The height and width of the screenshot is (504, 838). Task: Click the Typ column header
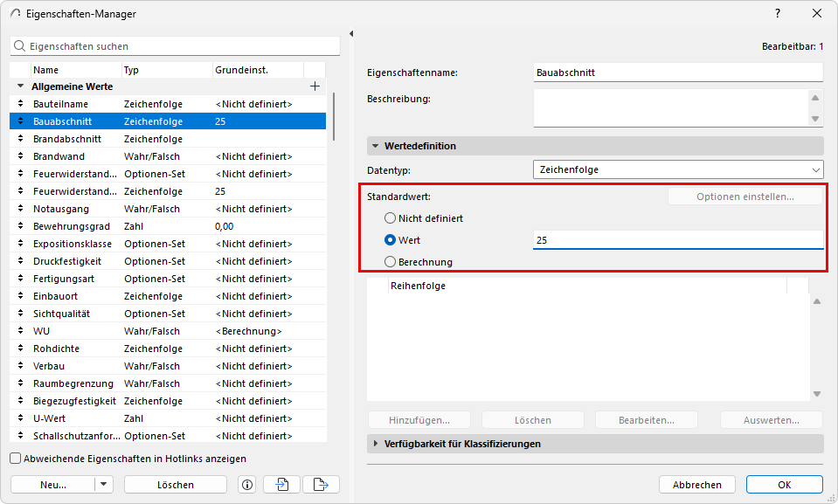coord(166,70)
